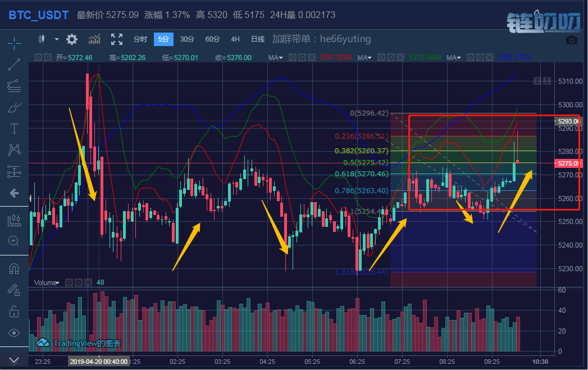
Task: Open Volume indicator settings gear
Action: point(79,282)
